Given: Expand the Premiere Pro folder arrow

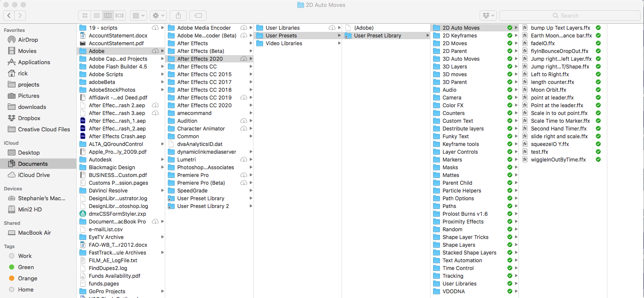Looking at the screenshot, I should click(x=251, y=175).
